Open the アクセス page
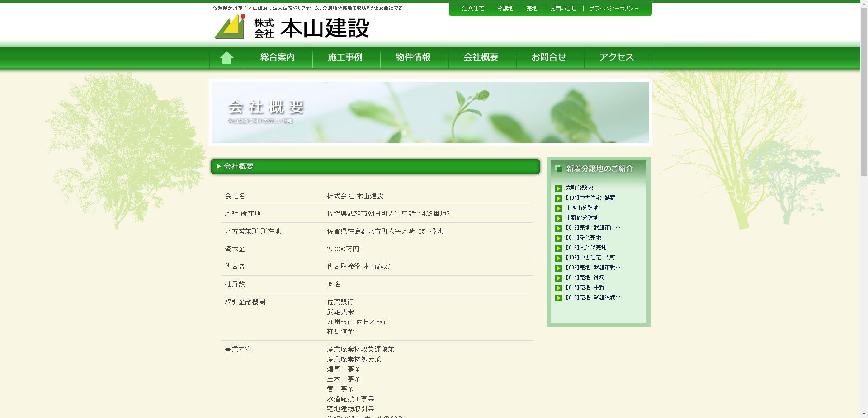 [617, 57]
